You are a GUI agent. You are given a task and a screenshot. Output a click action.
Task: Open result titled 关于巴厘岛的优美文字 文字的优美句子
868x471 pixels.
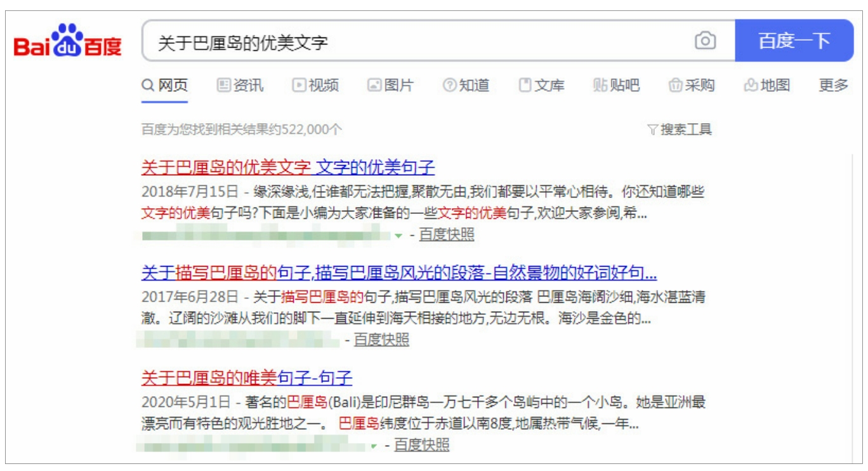(288, 168)
